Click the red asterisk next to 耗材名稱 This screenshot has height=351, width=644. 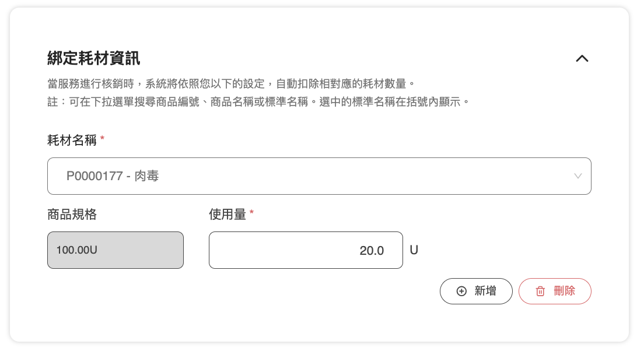103,139
